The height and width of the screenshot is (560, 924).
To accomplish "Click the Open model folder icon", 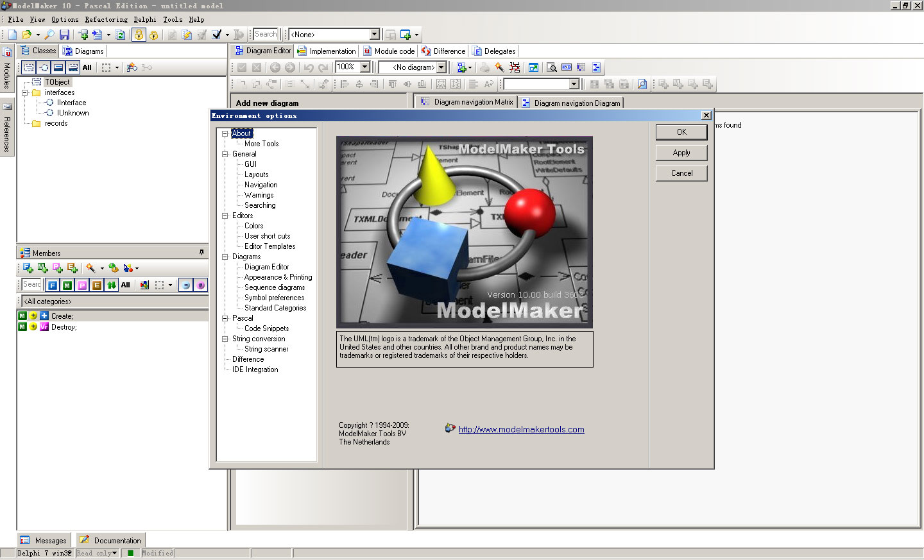I will coord(26,35).
